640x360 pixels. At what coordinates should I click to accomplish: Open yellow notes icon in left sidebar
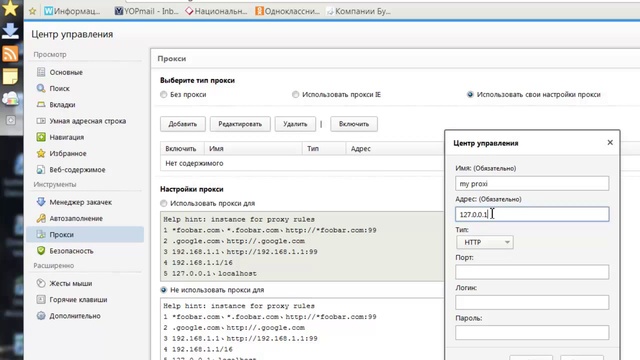point(10,76)
